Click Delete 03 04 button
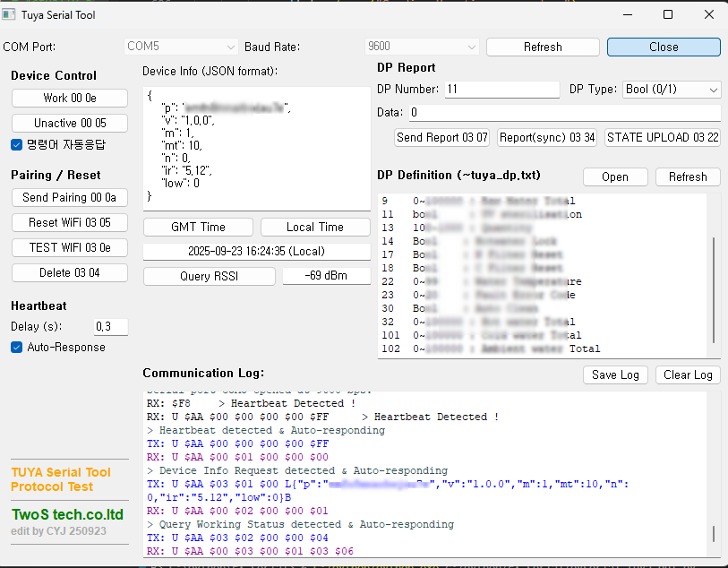 coord(70,272)
